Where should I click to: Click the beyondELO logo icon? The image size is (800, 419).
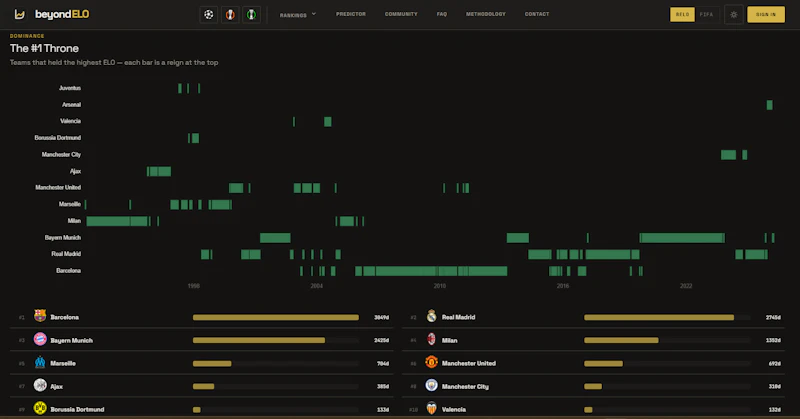(x=19, y=14)
